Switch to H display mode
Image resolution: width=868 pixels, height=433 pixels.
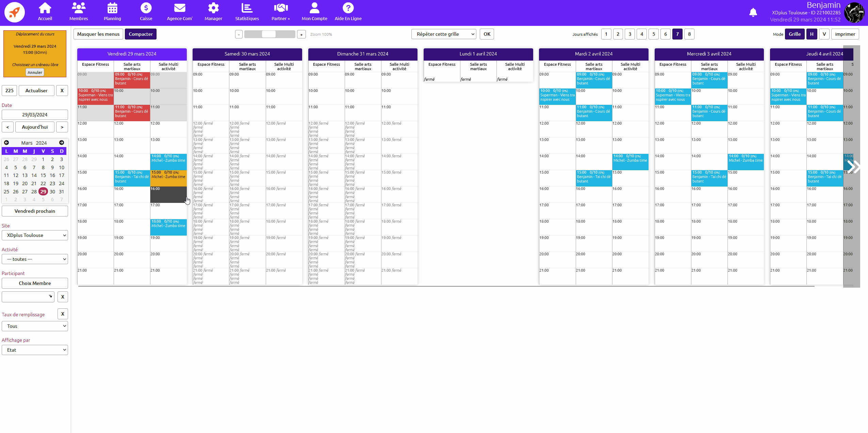812,34
